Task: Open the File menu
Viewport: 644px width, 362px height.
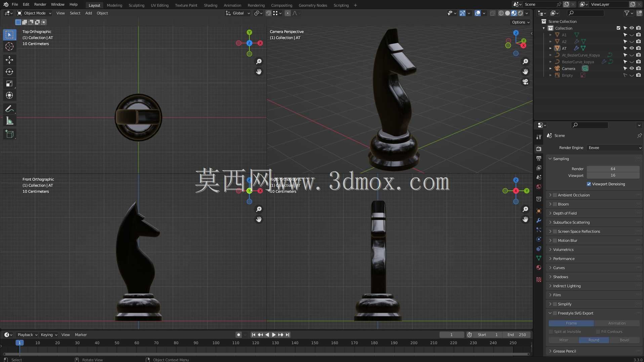Action: click(15, 4)
